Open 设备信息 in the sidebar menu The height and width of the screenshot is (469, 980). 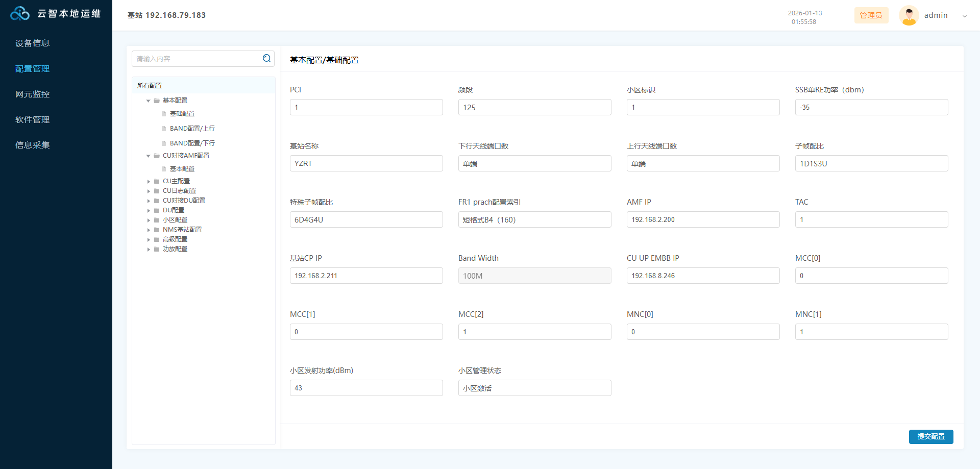[33, 43]
